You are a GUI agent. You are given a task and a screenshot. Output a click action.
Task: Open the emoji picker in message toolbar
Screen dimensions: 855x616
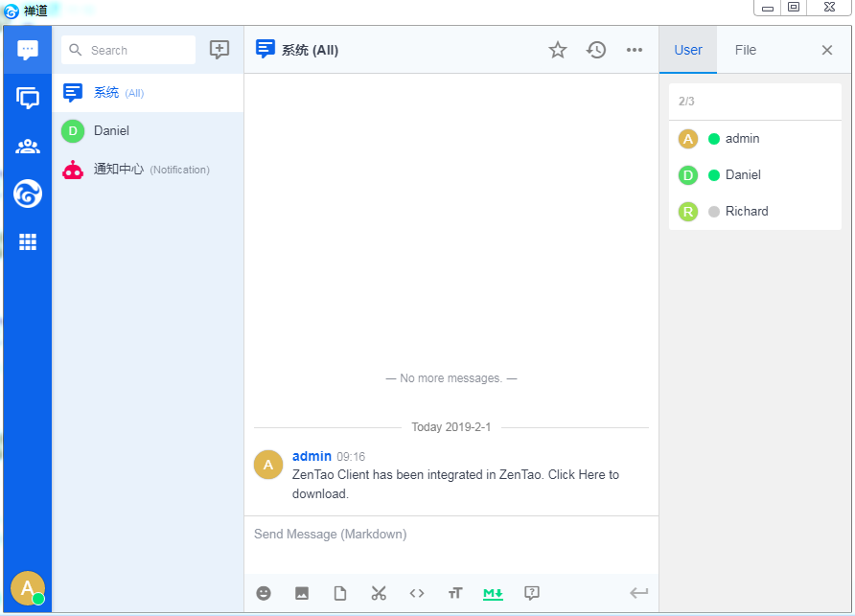point(264,593)
